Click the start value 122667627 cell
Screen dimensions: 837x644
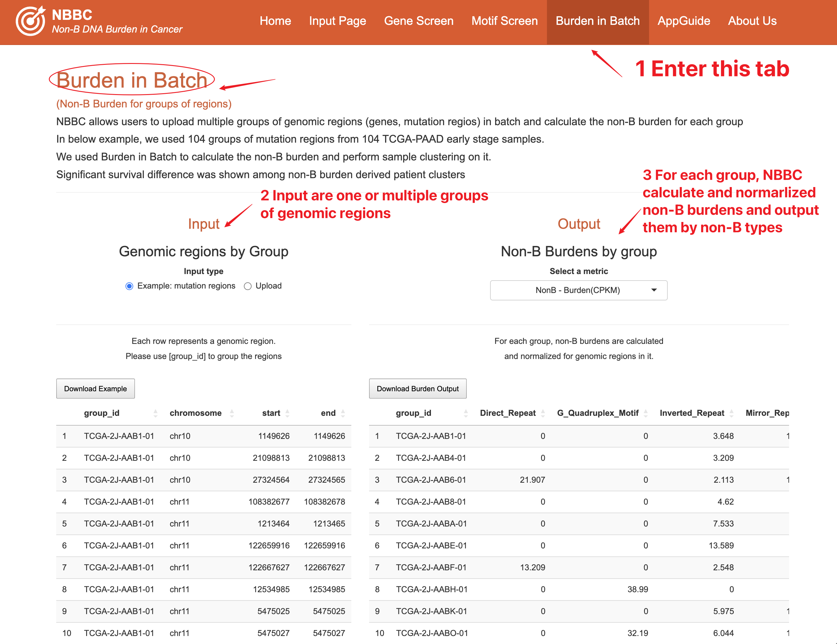pyautogui.click(x=269, y=567)
